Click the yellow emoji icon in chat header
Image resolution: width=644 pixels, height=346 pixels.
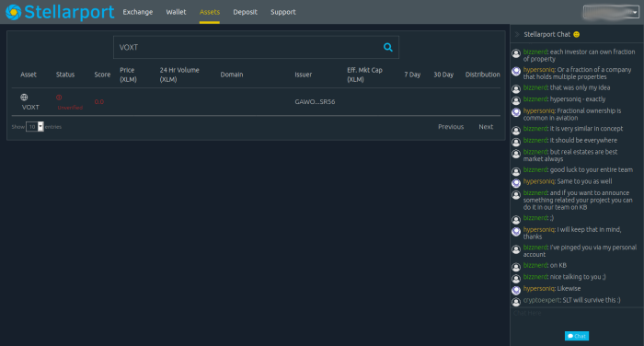click(x=576, y=35)
